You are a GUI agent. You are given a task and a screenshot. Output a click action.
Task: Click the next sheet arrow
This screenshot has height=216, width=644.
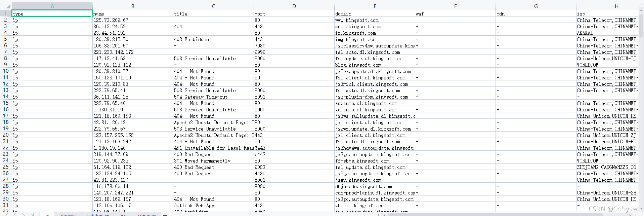(24, 214)
